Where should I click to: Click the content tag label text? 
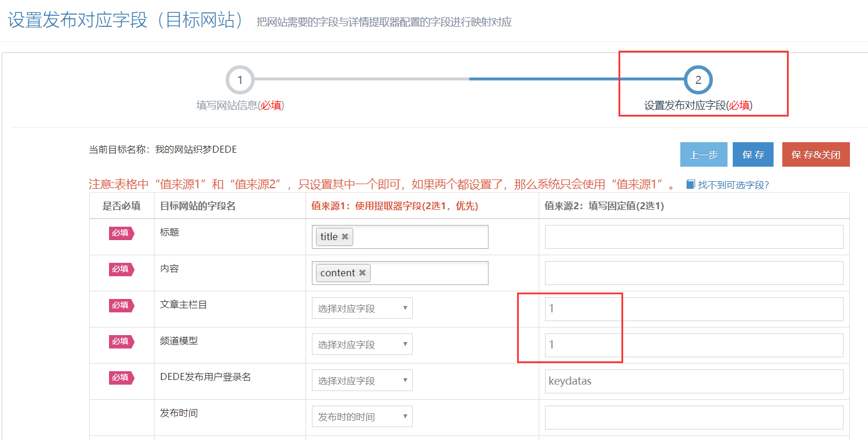coord(338,273)
